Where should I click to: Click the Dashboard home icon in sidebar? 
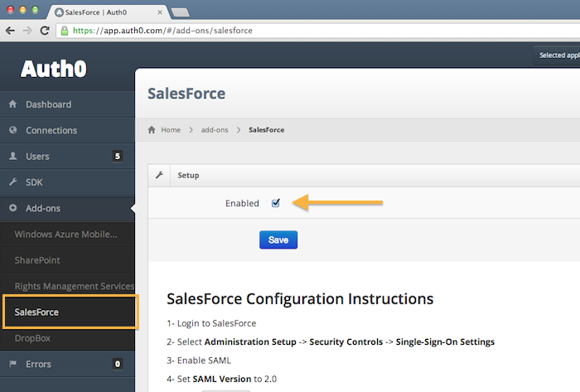12,104
